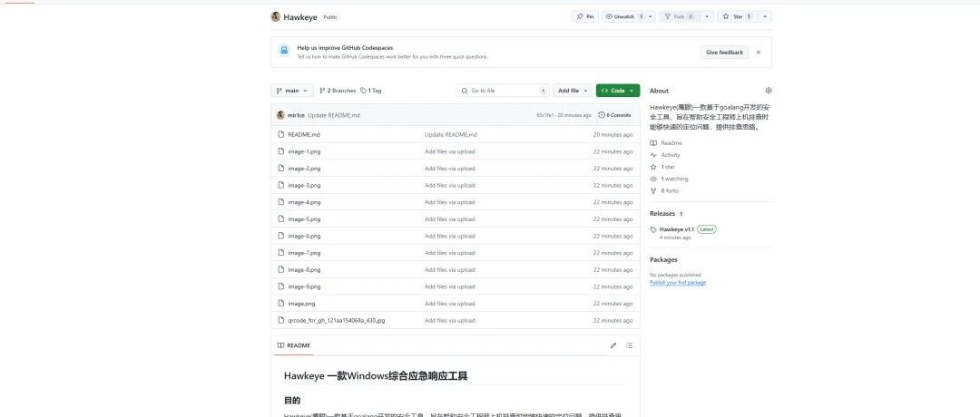Open the Add file dropdown
Screen dimensions: 980x417
[573, 91]
